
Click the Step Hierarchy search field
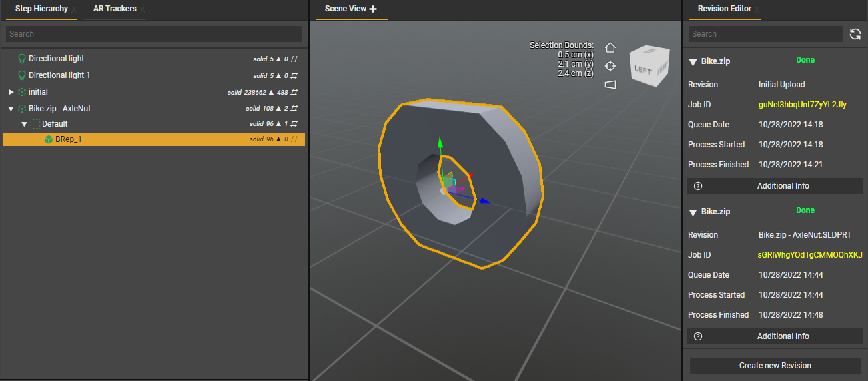[154, 34]
